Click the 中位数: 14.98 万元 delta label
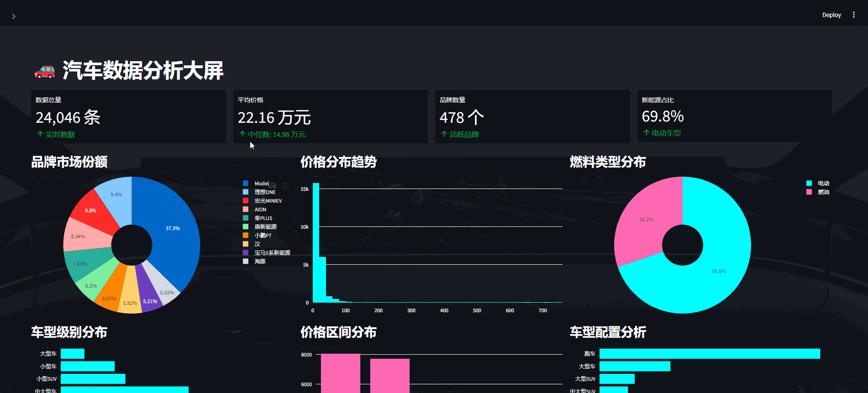This screenshot has width=868, height=393. tap(276, 135)
